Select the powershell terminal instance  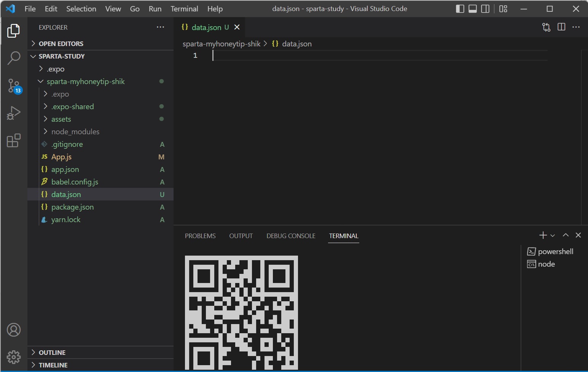point(550,251)
